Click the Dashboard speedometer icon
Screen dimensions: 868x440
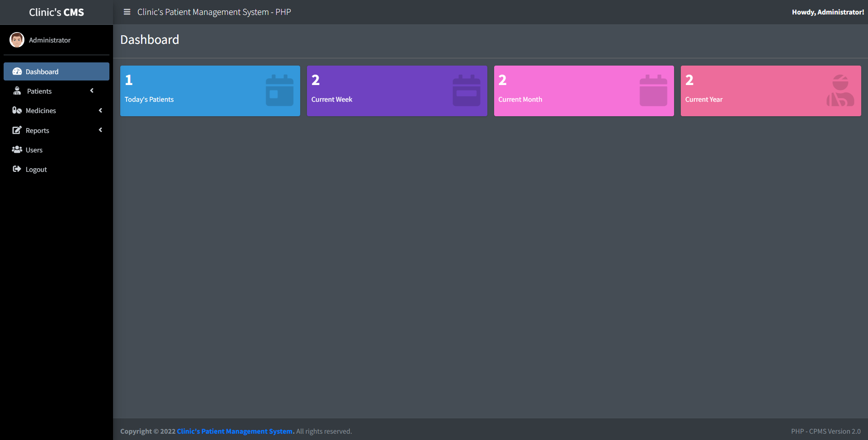(x=17, y=71)
